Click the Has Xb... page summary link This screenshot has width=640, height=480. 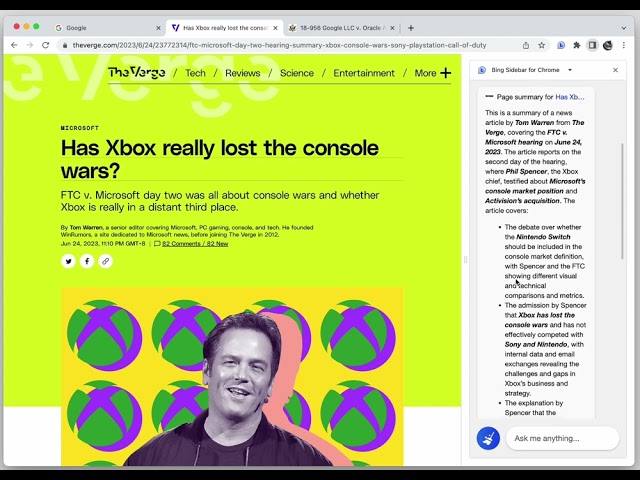[x=570, y=97]
